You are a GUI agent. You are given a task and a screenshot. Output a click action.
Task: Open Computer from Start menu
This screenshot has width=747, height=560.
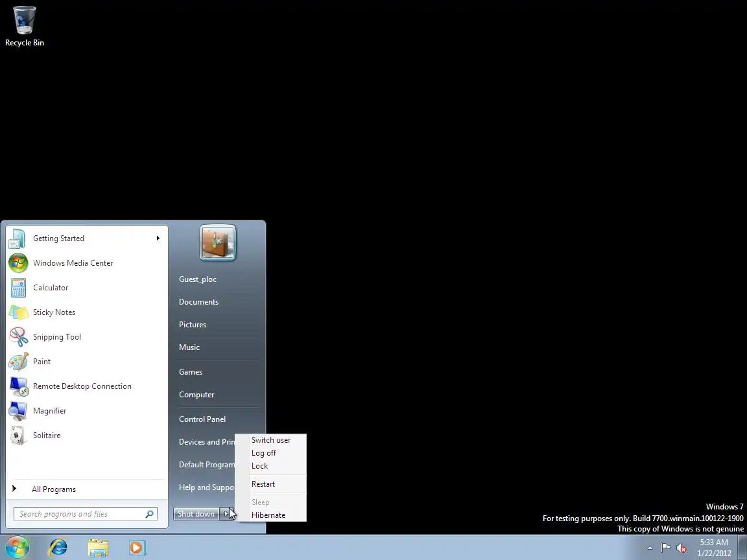point(196,395)
